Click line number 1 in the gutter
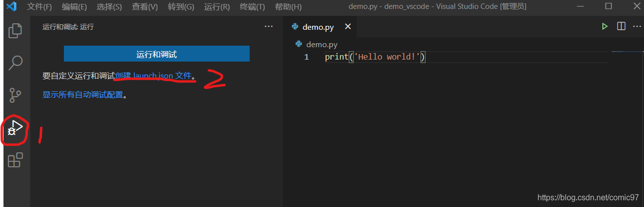The image size is (644, 207). tap(306, 57)
